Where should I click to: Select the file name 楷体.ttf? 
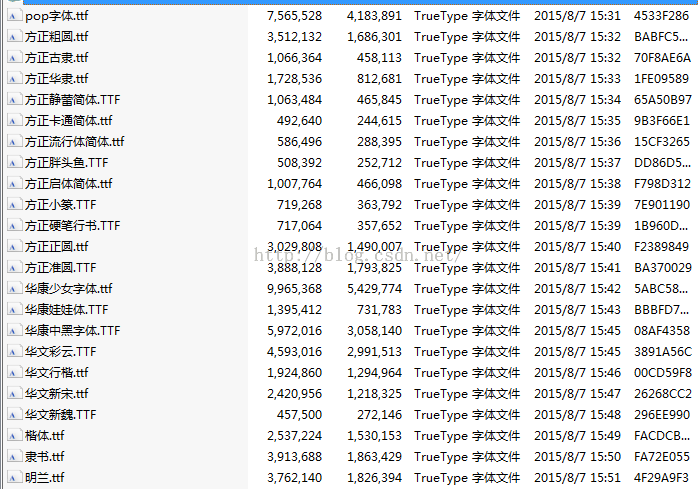(45, 435)
